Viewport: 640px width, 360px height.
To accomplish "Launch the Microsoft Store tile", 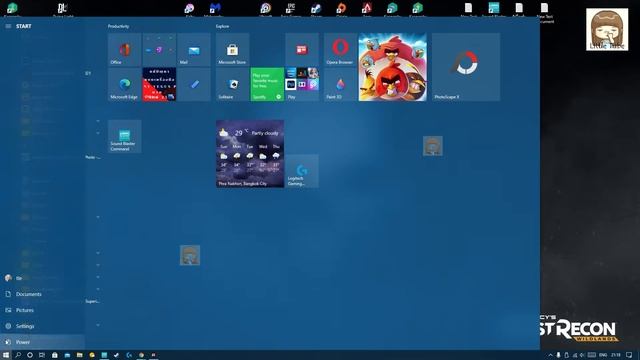I will point(233,50).
